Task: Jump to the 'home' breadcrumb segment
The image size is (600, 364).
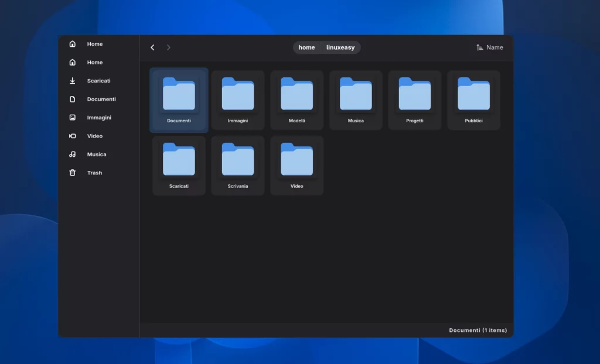Action: click(x=306, y=47)
